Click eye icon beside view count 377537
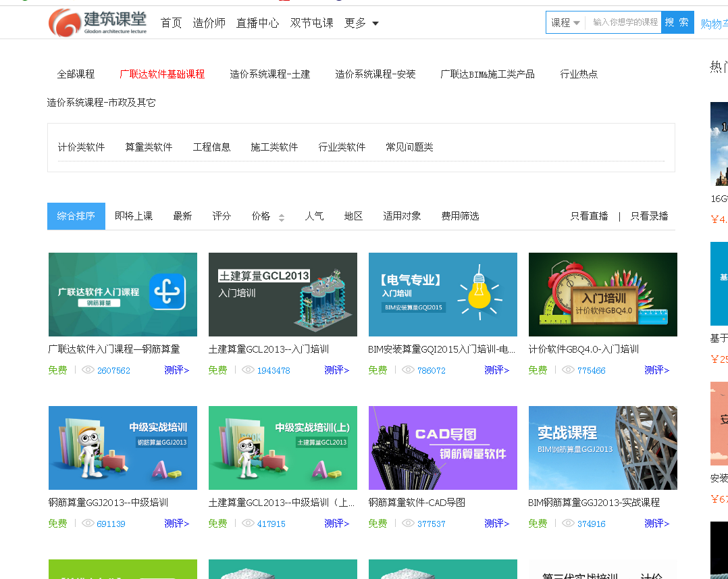The height and width of the screenshot is (579, 728). (408, 523)
